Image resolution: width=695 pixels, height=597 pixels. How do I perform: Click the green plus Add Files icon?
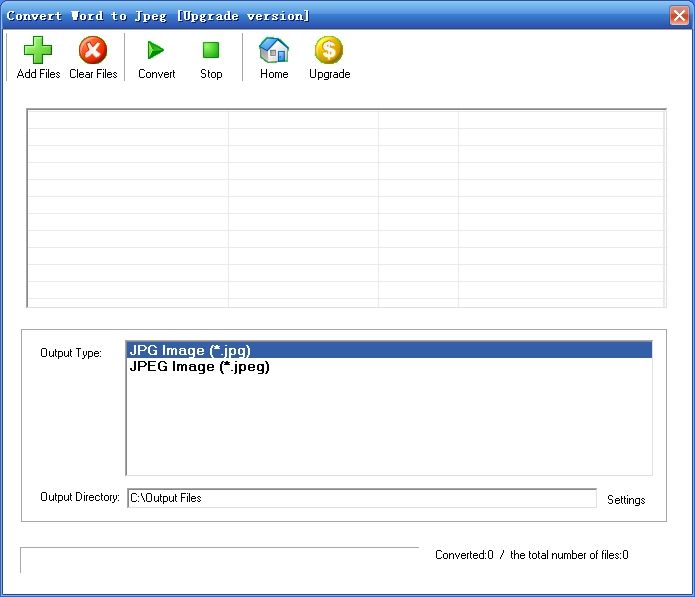pos(38,50)
